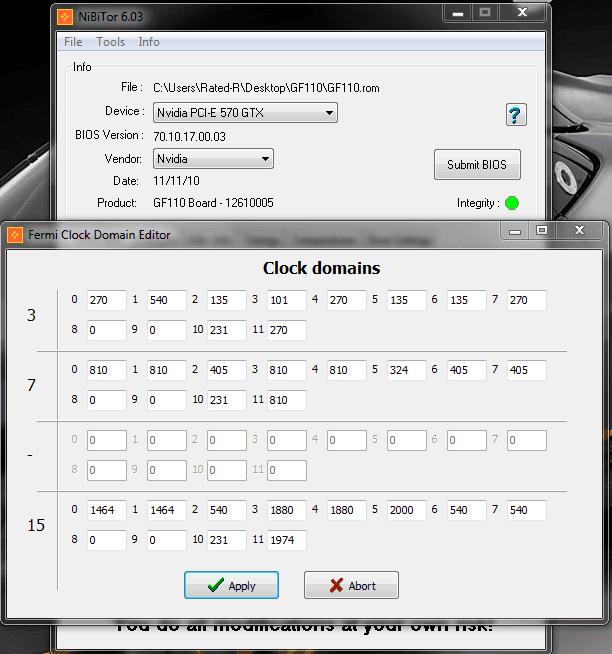Minimize the NiBiTor 6.03 main window
Viewport: 612px width, 654px height.
click(458, 13)
